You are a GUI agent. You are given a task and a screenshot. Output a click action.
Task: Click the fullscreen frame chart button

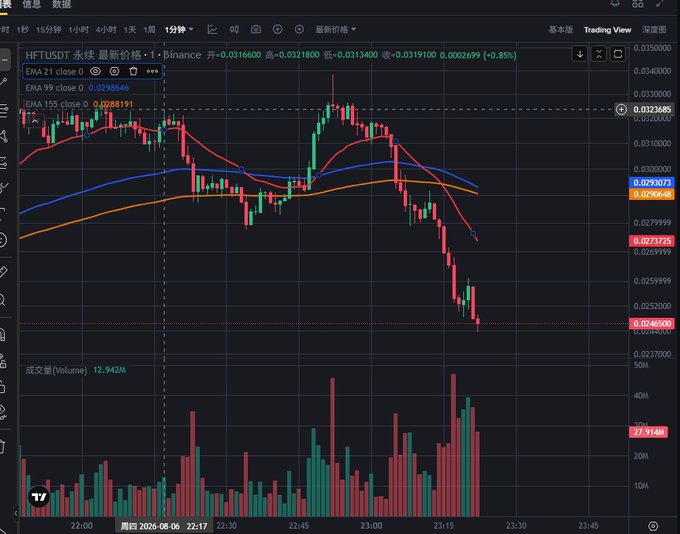(x=618, y=54)
